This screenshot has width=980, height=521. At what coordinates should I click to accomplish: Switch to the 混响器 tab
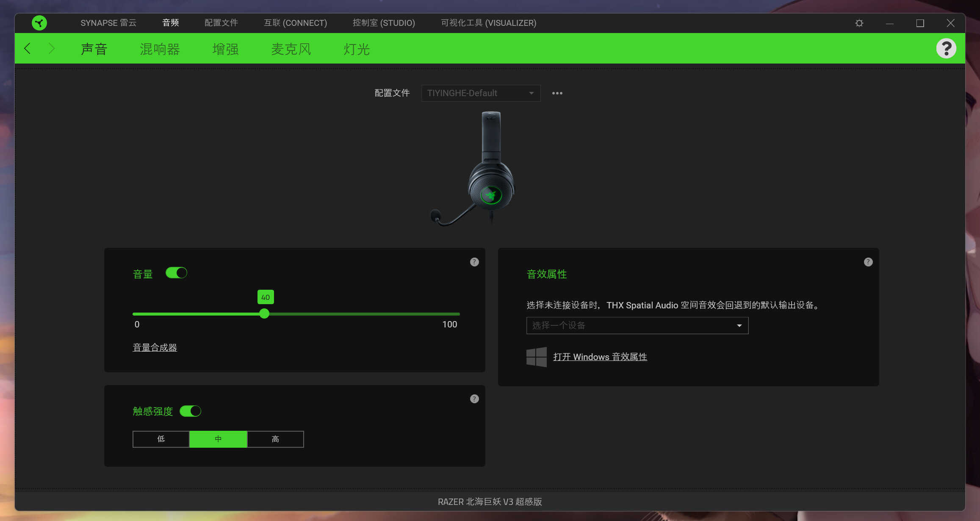[160, 49]
